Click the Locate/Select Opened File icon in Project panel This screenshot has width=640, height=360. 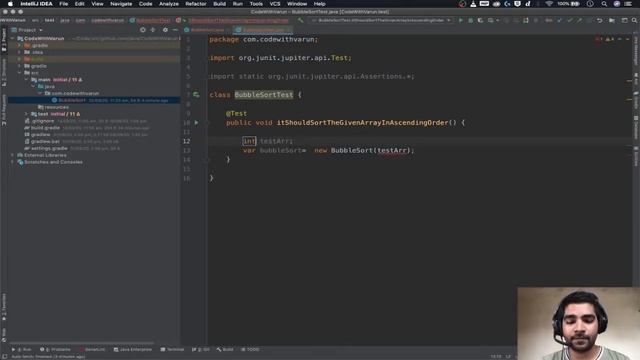143,30
